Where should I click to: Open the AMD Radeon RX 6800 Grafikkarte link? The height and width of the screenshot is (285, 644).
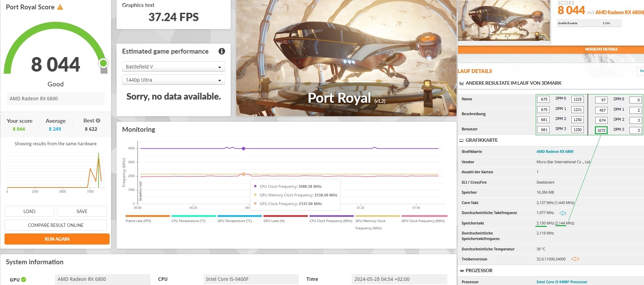pos(555,151)
